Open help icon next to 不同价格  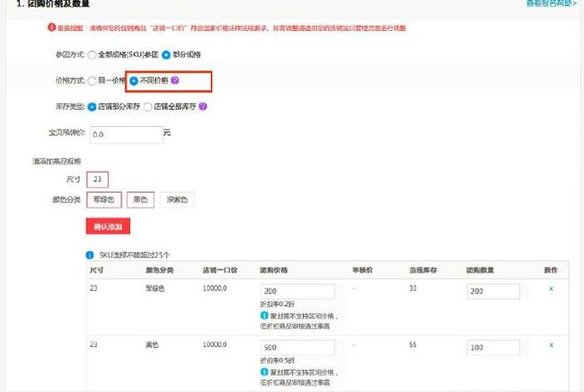click(174, 80)
